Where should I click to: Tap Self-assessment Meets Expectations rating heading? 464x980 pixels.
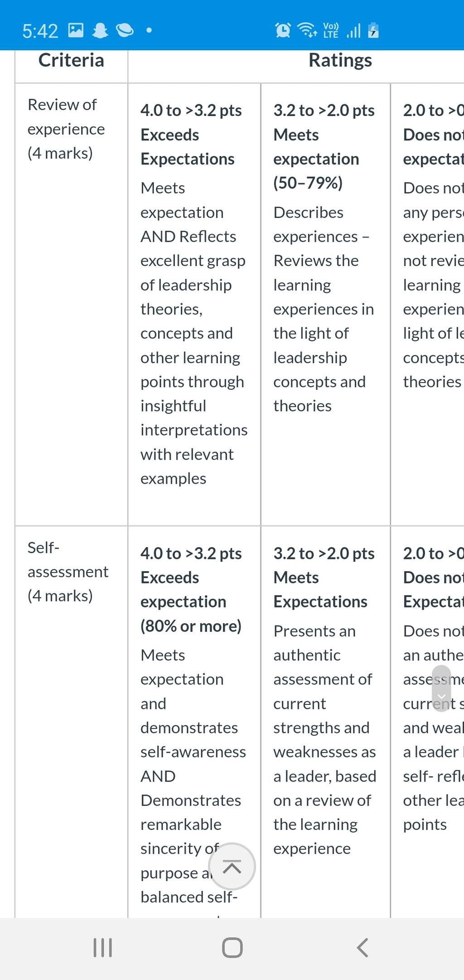[324, 577]
